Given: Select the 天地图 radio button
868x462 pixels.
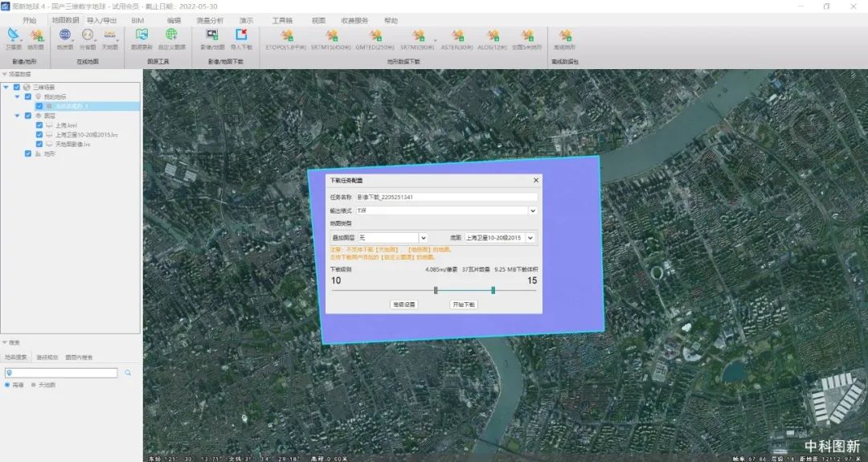Looking at the screenshot, I should click(33, 385).
